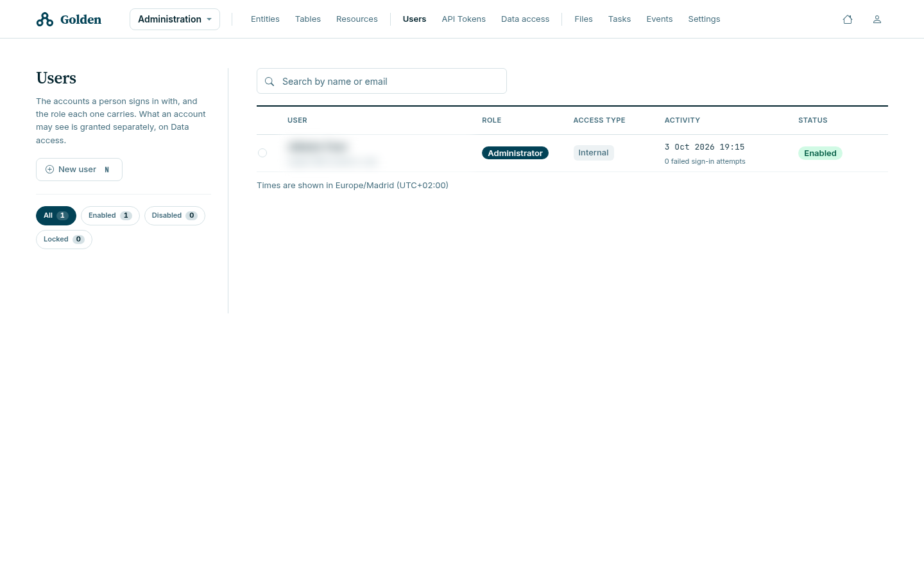The image size is (924, 578).
Task: Focus the Search by name or email field
Action: (382, 81)
